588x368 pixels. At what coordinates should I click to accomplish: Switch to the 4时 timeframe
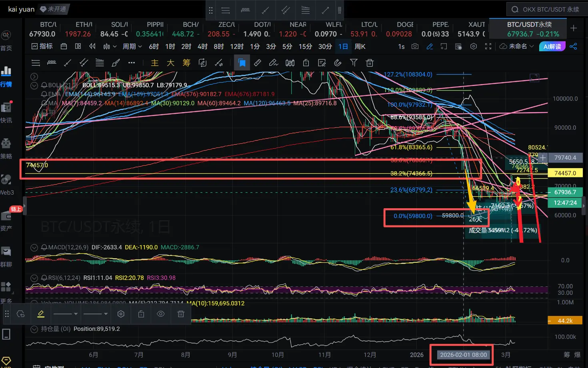pyautogui.click(x=202, y=46)
